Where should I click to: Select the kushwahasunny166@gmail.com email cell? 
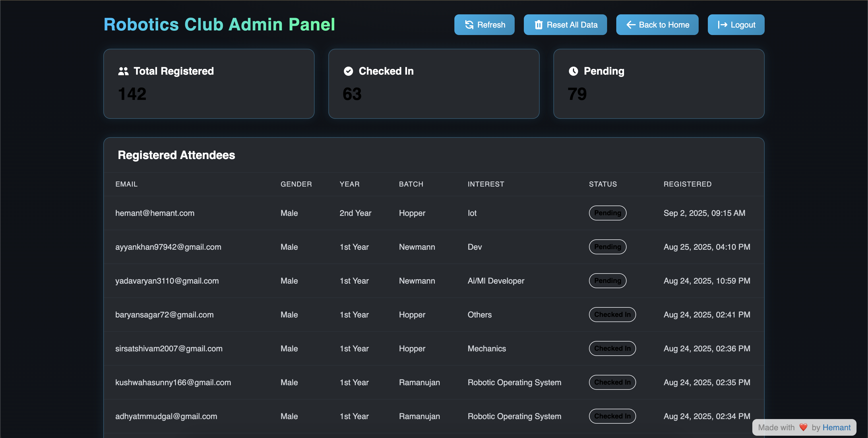point(173,382)
